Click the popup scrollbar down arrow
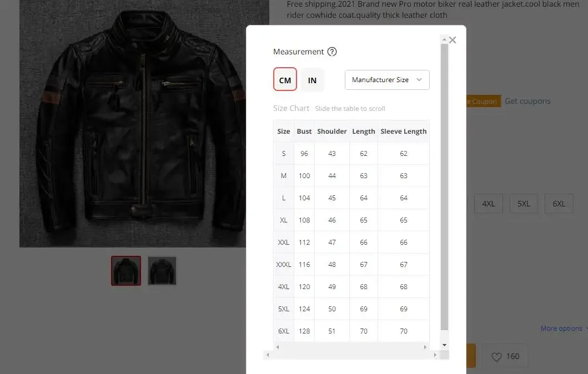The height and width of the screenshot is (374, 588). pyautogui.click(x=444, y=345)
